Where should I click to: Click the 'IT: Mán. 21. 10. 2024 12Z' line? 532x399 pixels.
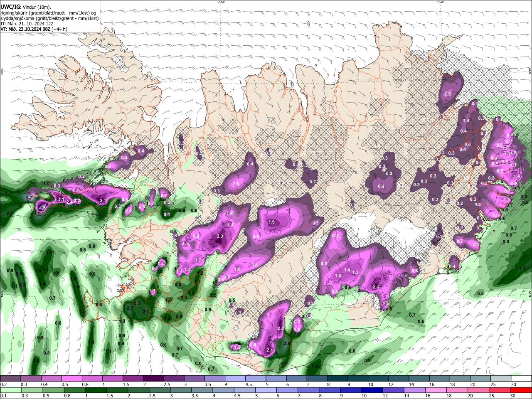pos(27,24)
